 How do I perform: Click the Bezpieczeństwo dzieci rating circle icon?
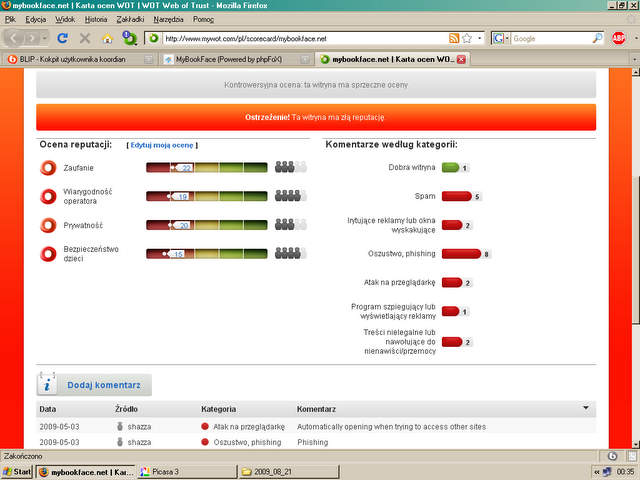tap(48, 253)
